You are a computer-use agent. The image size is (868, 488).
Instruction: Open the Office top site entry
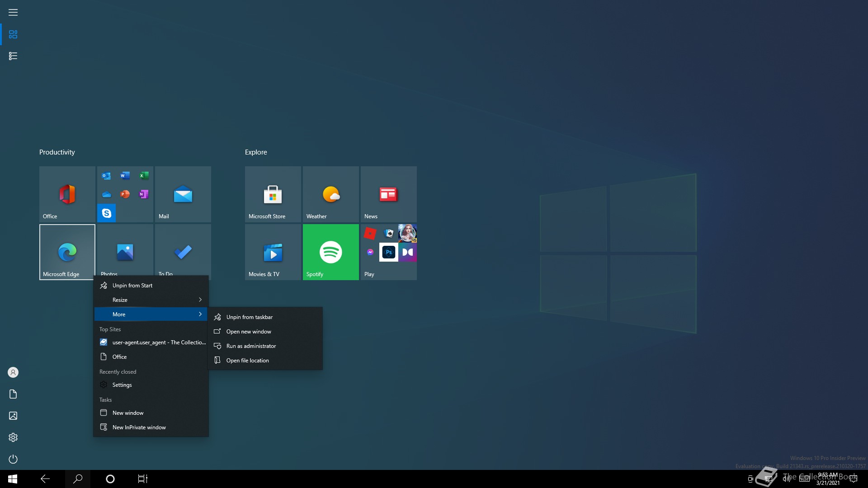tap(151, 357)
